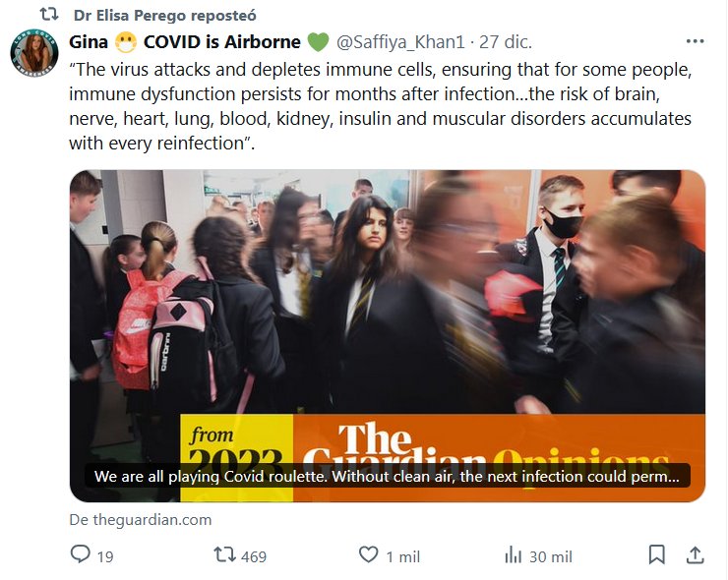Open view analytics bar chart icon

513,555
